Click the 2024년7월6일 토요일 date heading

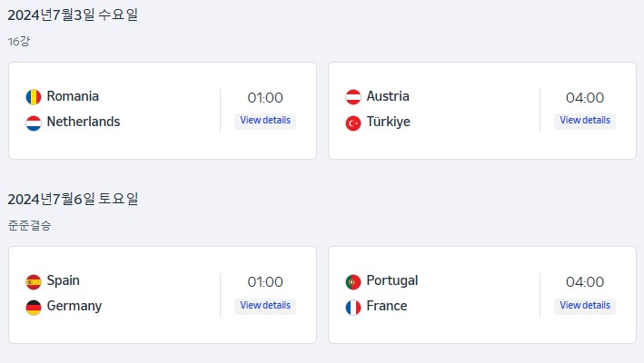73,199
